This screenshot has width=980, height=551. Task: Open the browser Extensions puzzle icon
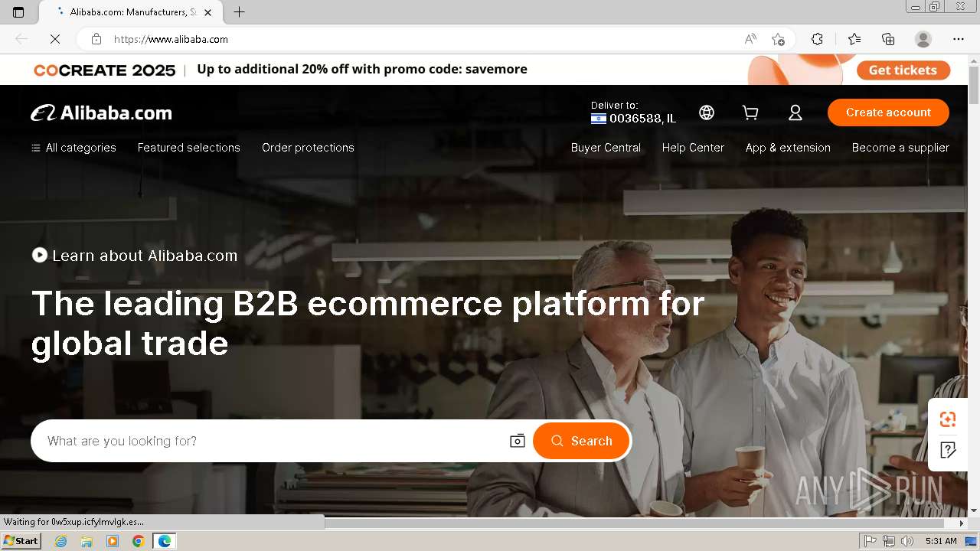[x=817, y=39]
